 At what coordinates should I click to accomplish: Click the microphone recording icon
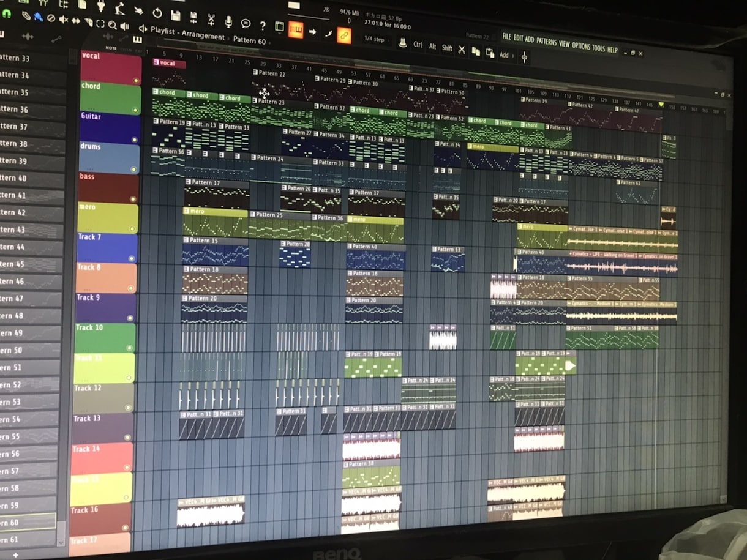click(228, 21)
